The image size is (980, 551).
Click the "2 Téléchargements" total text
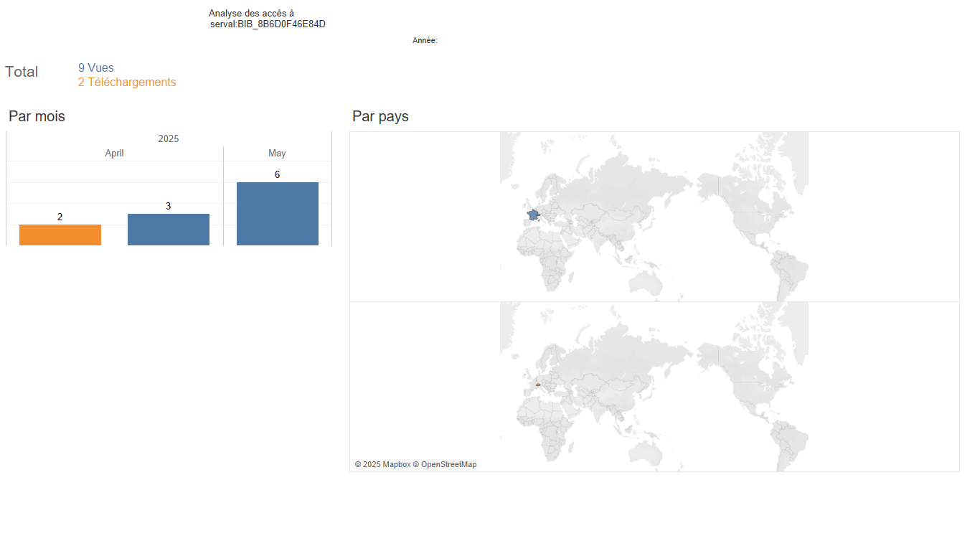tap(127, 83)
